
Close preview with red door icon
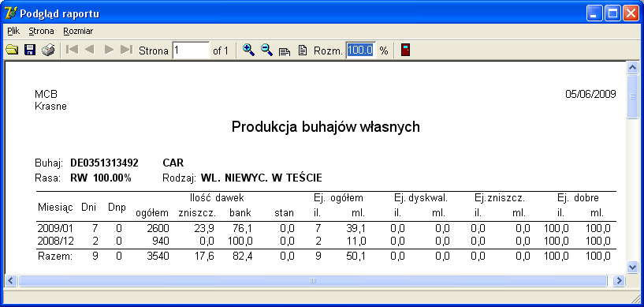[x=405, y=51]
